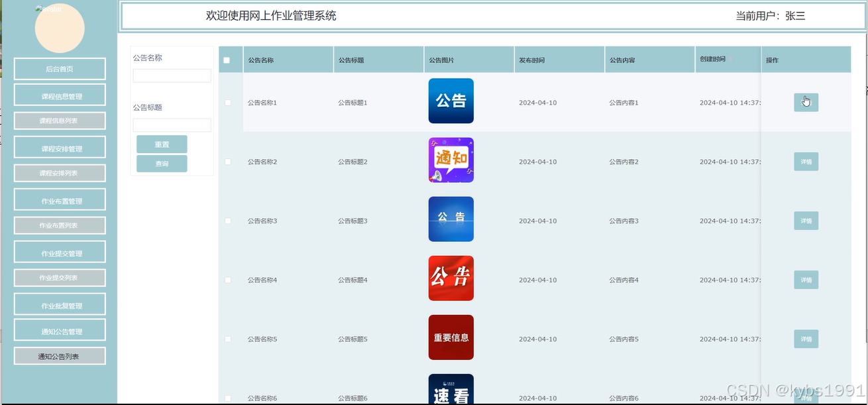The image size is (868, 405).
Task: Open 作业提交列表 submenu item
Action: (60, 278)
